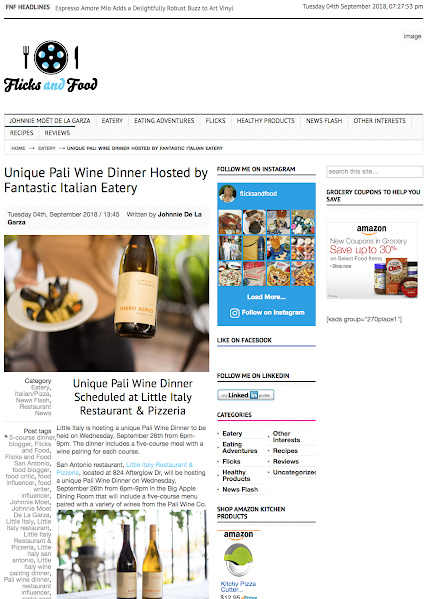The height and width of the screenshot is (599, 428).
Task: Select the Other Interests menu item
Action: click(379, 121)
